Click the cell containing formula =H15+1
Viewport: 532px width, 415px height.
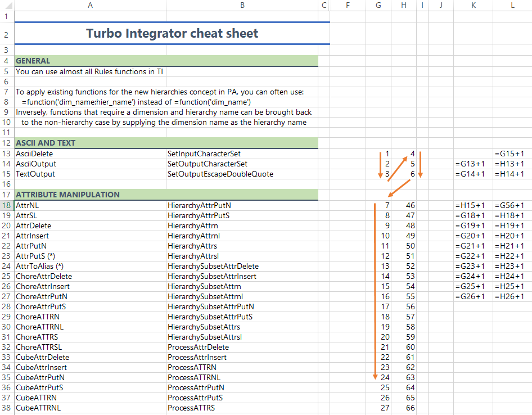(x=474, y=206)
